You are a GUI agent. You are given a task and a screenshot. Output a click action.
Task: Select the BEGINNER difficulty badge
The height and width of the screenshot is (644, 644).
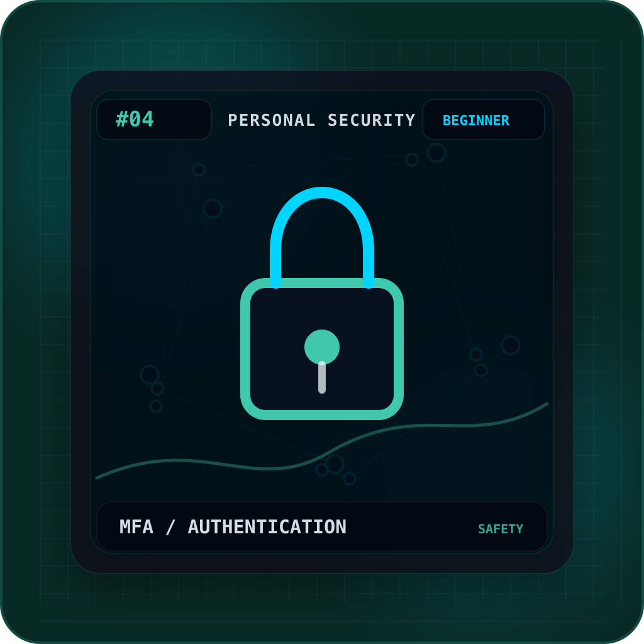pos(484,119)
